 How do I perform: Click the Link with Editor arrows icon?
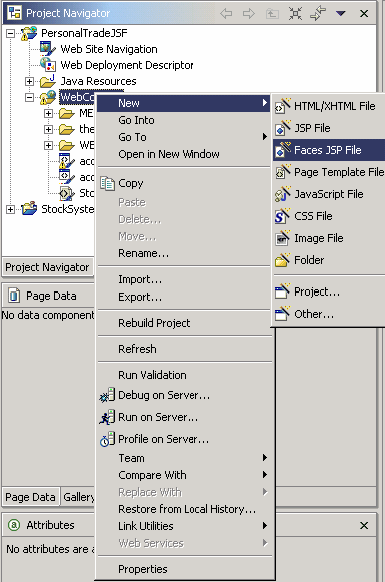pos(318,14)
